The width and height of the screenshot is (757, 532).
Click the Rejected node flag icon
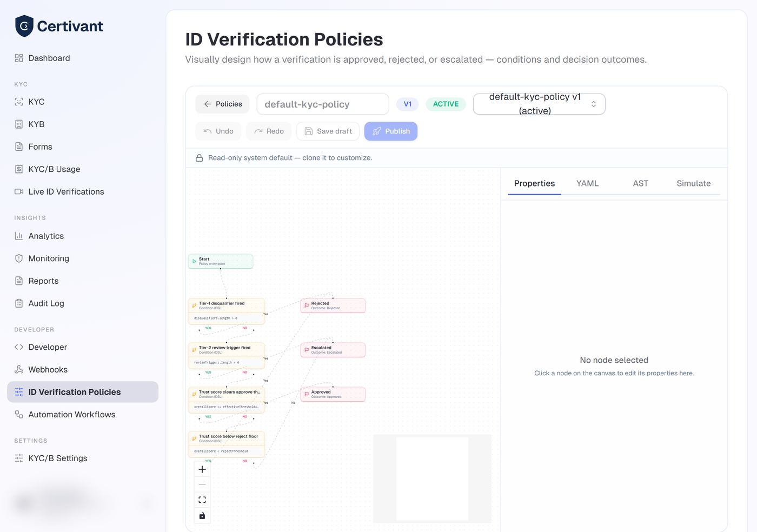click(x=307, y=305)
